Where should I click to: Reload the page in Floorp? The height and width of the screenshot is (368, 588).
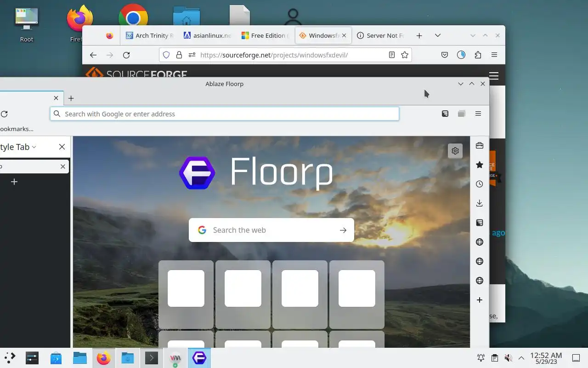tap(4, 114)
